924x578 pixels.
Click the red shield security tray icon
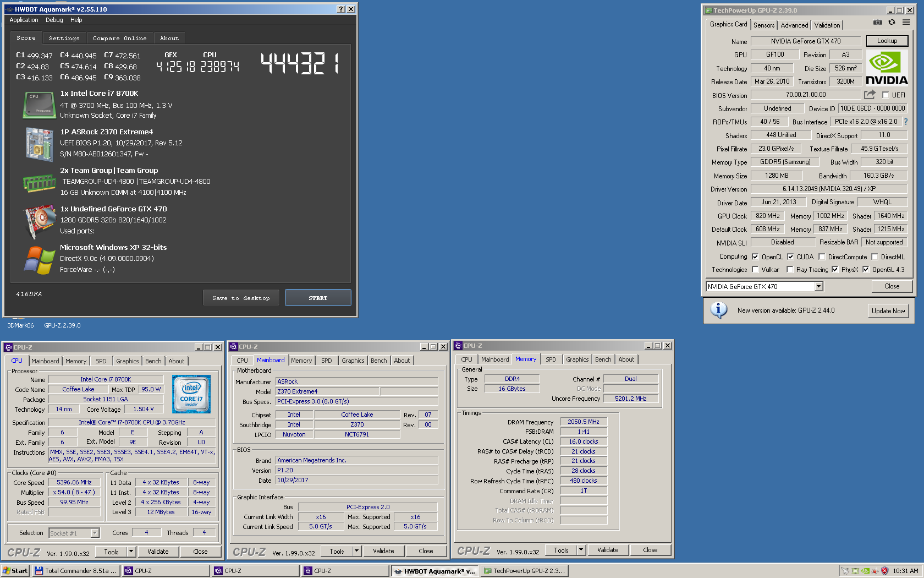pyautogui.click(x=884, y=571)
